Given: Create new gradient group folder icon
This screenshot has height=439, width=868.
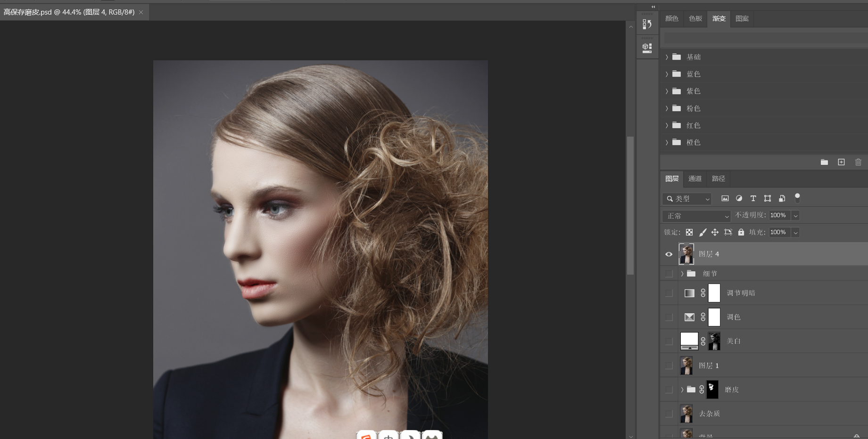Looking at the screenshot, I should (824, 162).
